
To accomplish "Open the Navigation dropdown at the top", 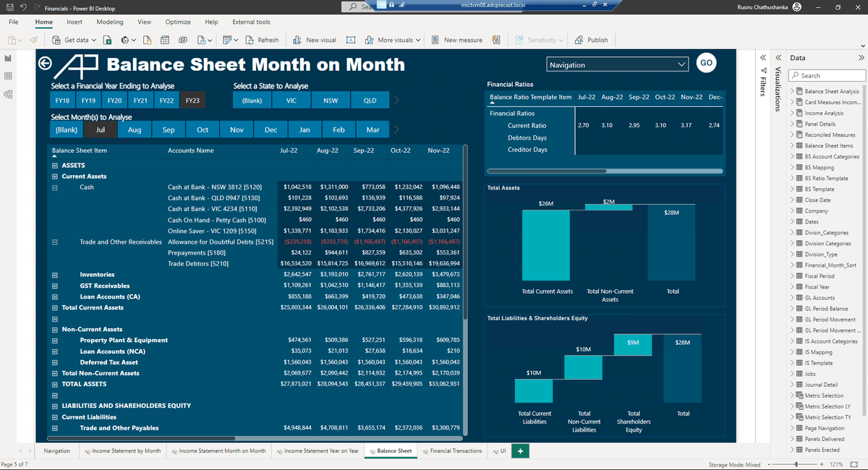I will point(617,63).
